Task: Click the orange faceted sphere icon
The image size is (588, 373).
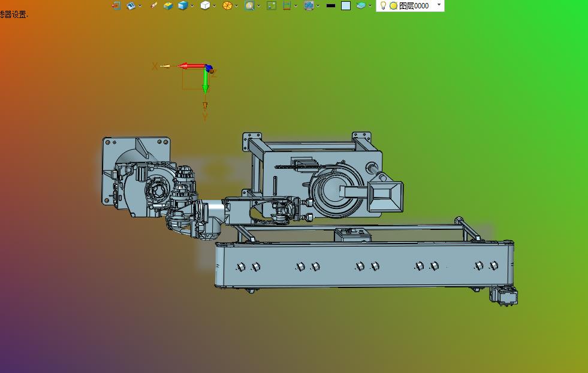Action: 227,5
